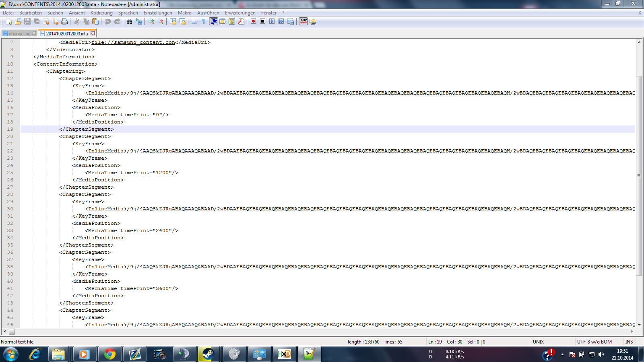This screenshot has height=362, width=644.
Task: Click the Zoom In toolbar icon
Action: point(151,21)
